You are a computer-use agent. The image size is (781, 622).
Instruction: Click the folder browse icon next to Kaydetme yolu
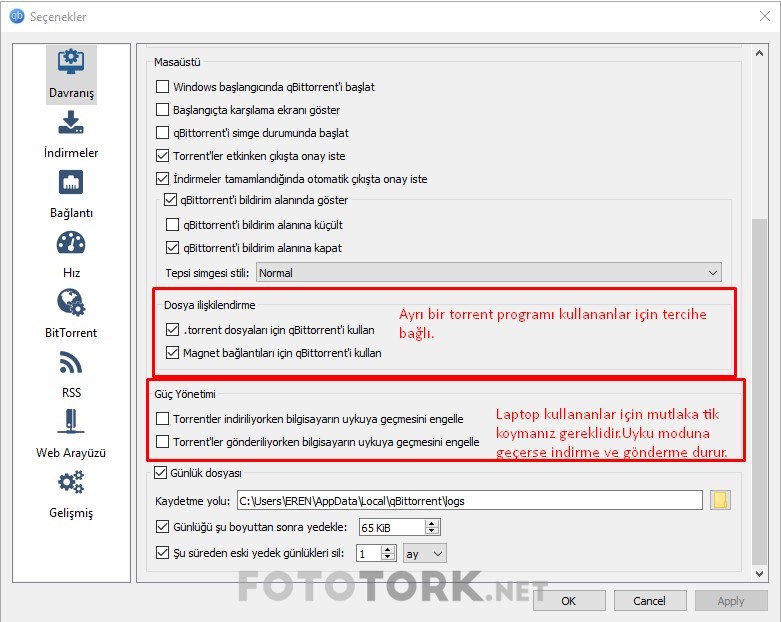click(720, 500)
